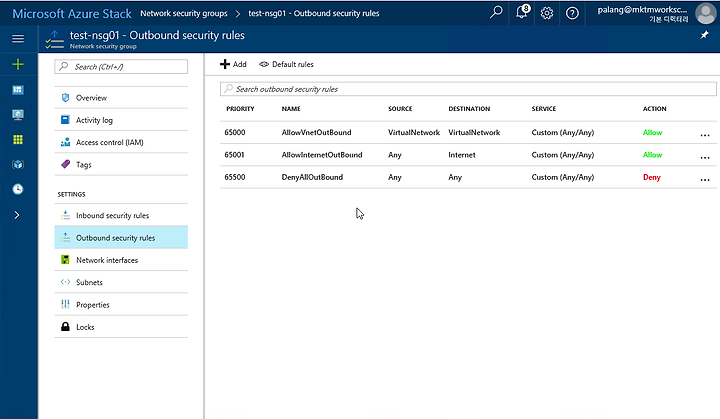
Task: Open portal settings gear icon
Action: coord(546,13)
